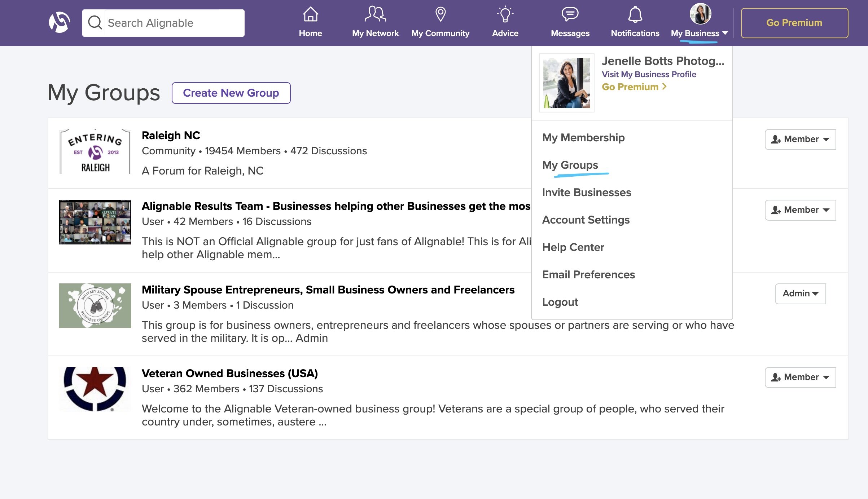Open Account Settings from menu

coord(586,220)
